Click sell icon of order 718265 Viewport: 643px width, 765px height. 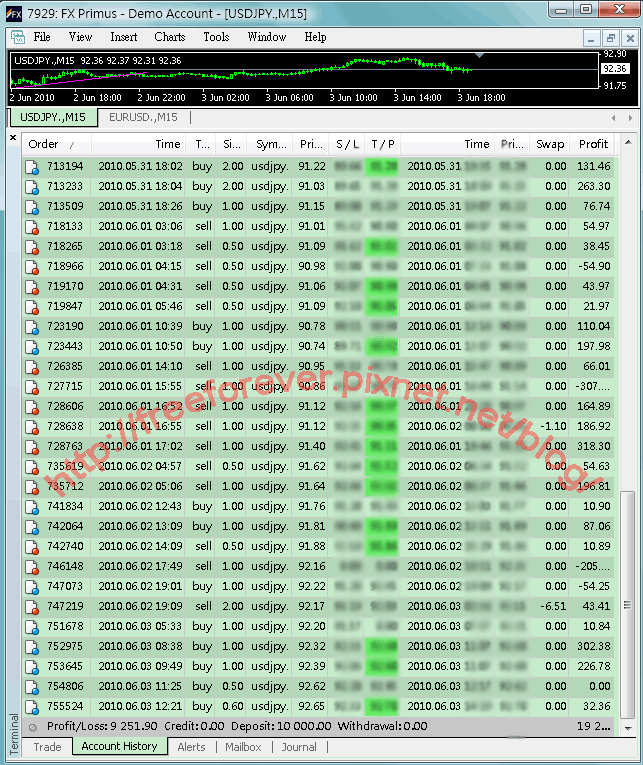[x=32, y=247]
